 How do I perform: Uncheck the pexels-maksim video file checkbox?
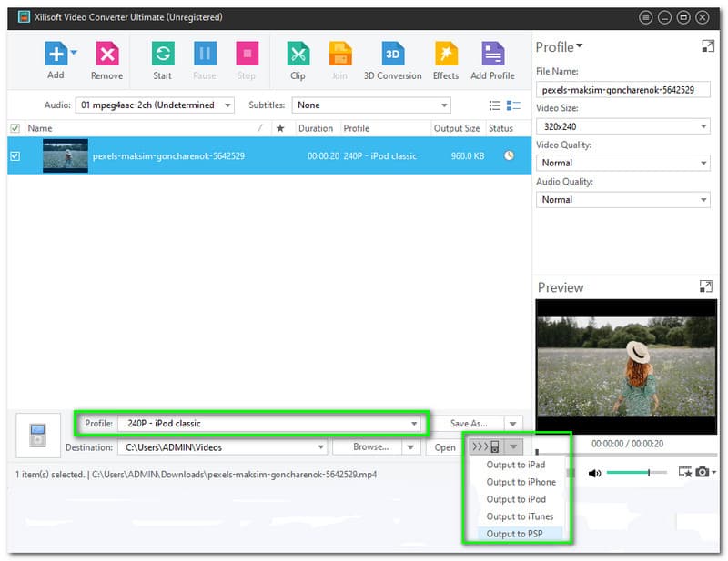coord(15,156)
